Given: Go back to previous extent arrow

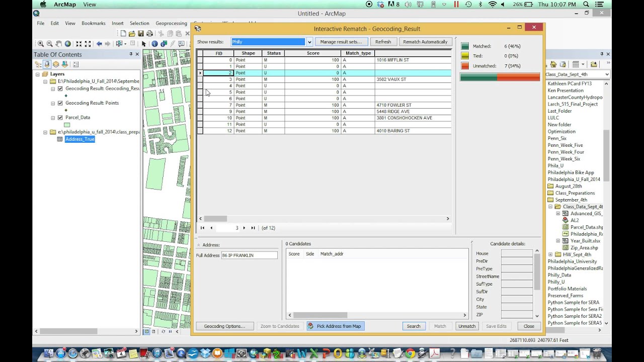Looking at the screenshot, I should pos(99,44).
